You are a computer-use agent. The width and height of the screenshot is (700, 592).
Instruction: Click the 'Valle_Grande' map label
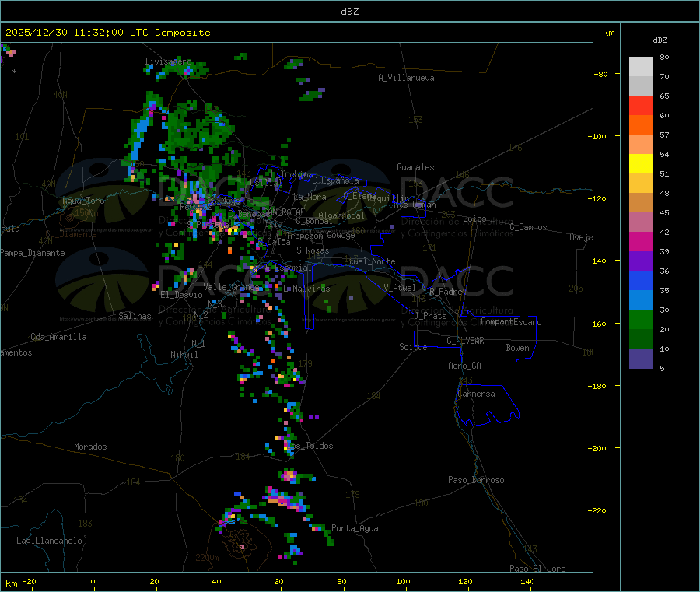(x=232, y=287)
